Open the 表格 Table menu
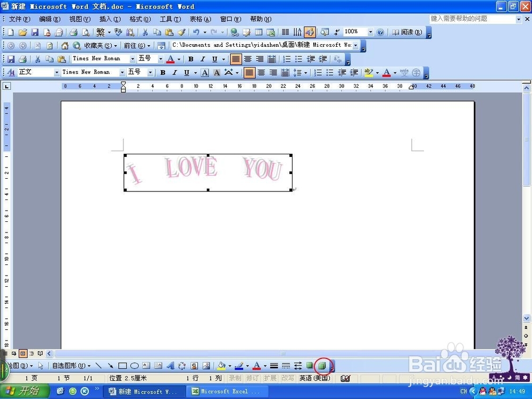The image size is (532, 399). (x=201, y=19)
